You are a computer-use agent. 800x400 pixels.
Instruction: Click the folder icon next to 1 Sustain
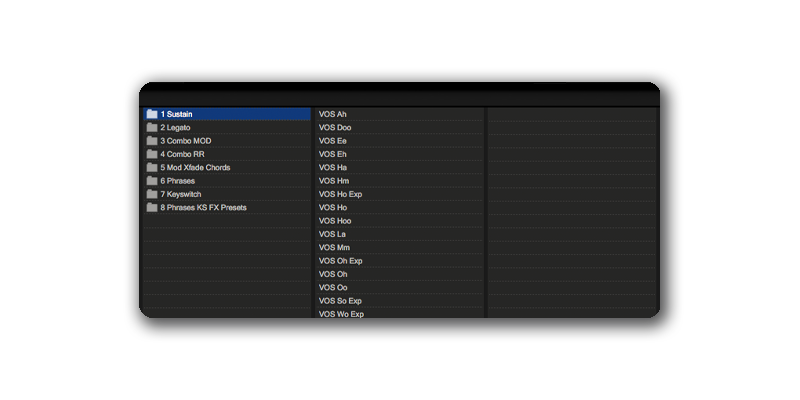(152, 114)
